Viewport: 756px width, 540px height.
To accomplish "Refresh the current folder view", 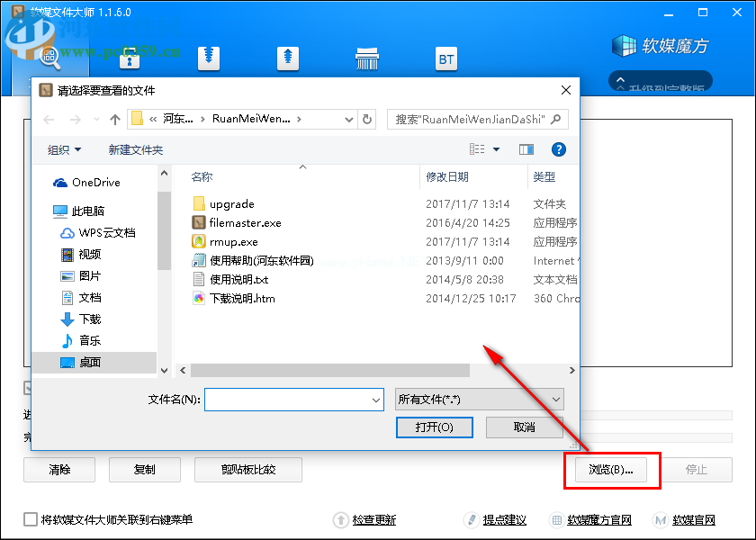I will [x=367, y=118].
